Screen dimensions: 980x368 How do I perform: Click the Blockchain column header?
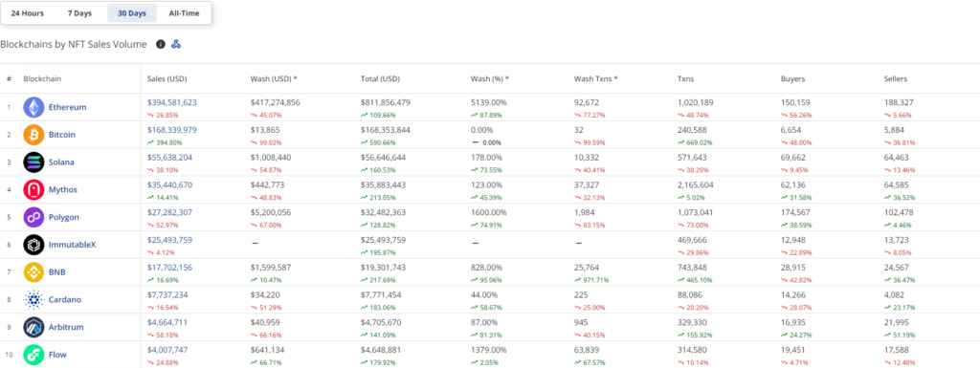point(42,79)
